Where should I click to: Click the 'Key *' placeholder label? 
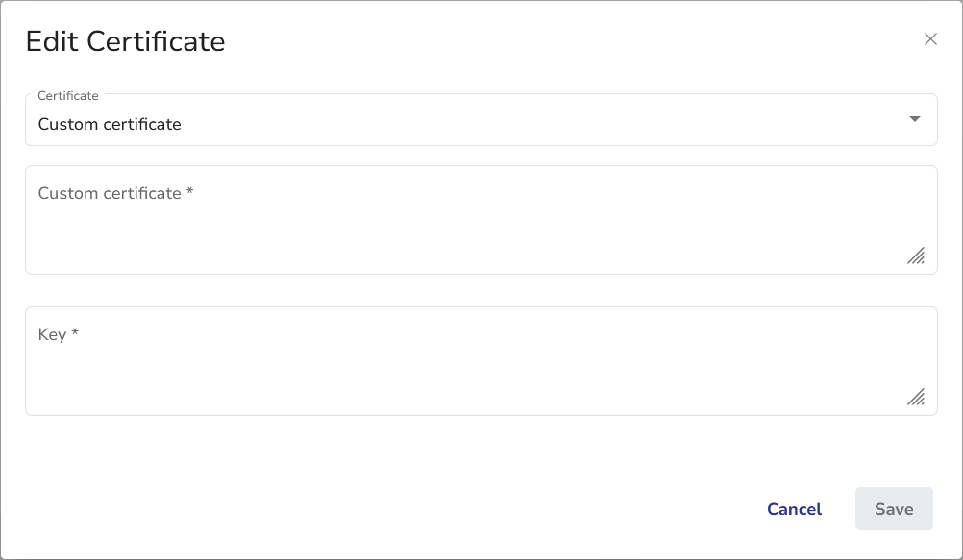coord(58,334)
